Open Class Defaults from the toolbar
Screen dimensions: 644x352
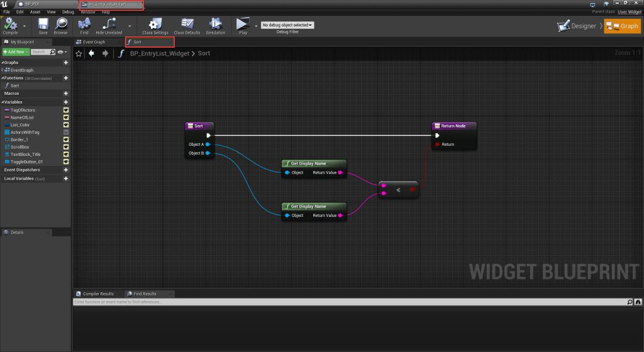[186, 24]
